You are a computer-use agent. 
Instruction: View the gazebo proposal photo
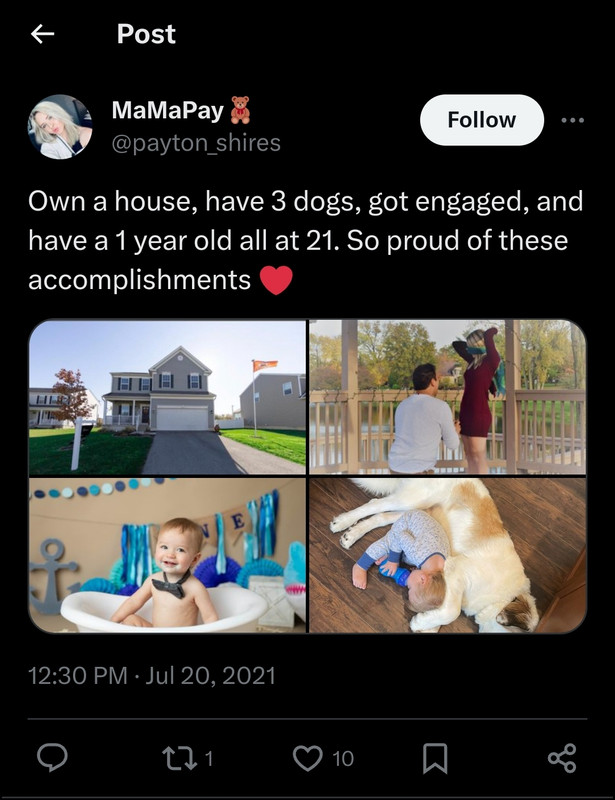click(x=448, y=397)
